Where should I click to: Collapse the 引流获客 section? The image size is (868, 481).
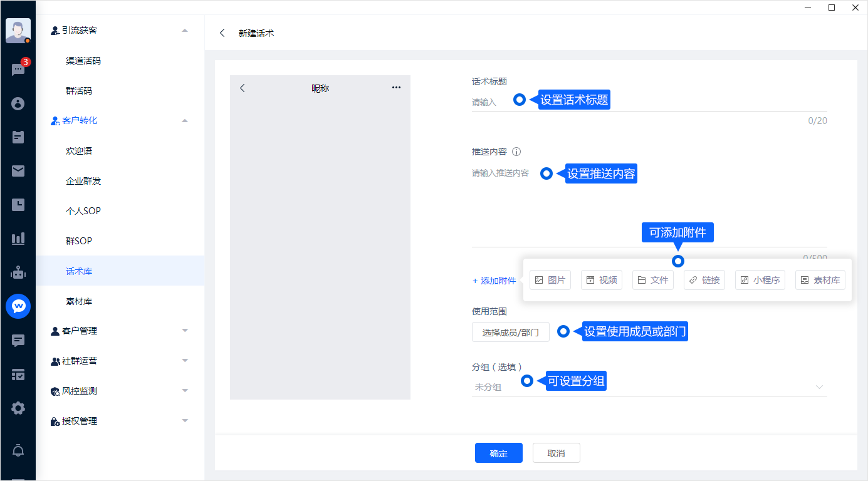coord(184,30)
